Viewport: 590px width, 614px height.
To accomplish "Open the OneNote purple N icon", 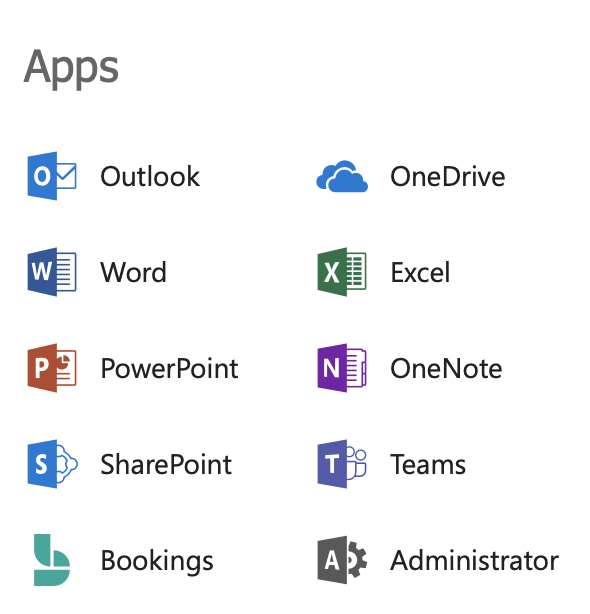I will pos(342,368).
